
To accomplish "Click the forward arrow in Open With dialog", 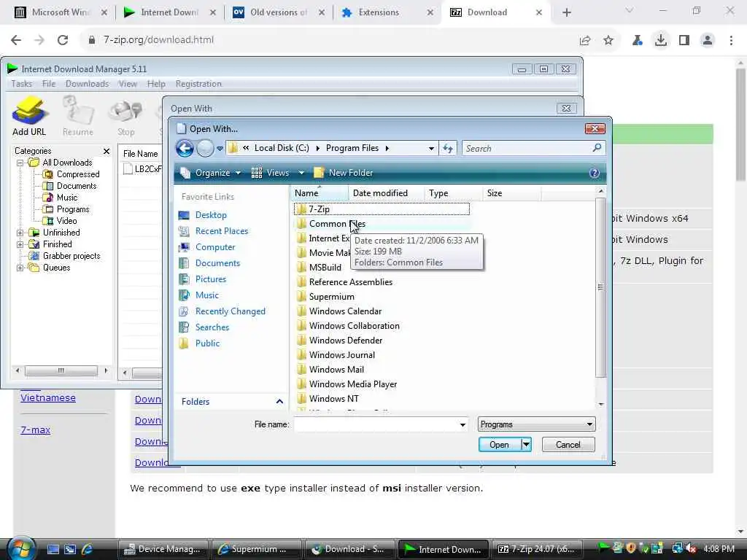I will [205, 149].
